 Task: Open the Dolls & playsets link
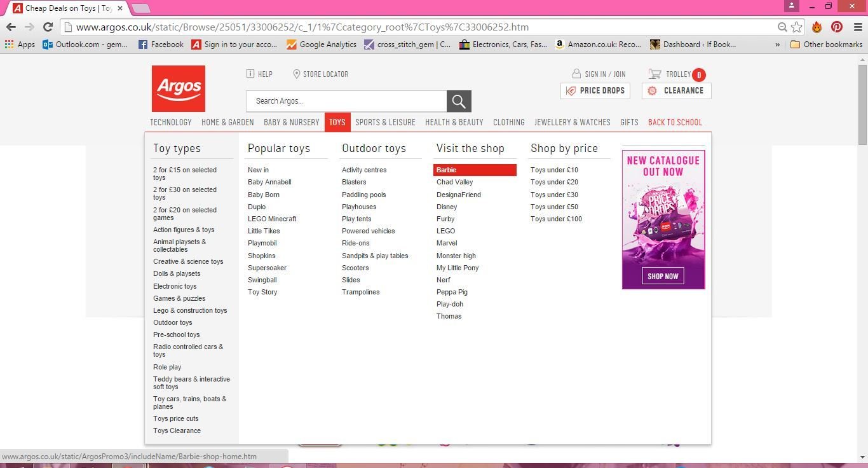177,273
